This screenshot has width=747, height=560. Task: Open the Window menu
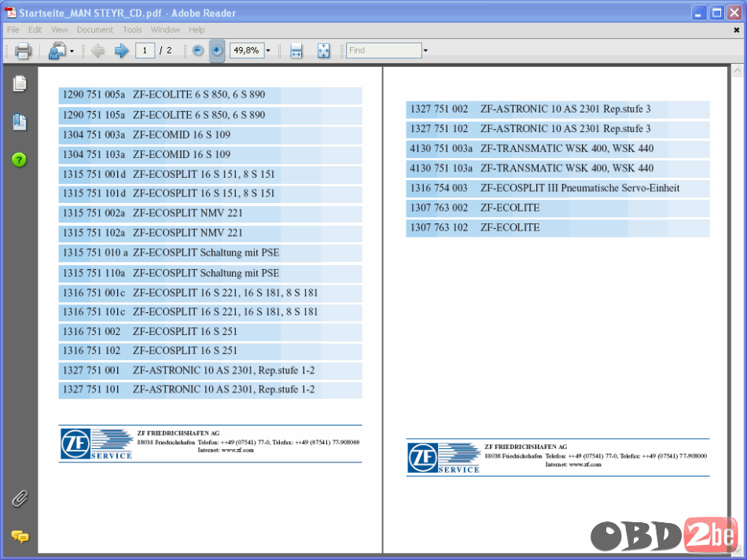[x=165, y=30]
